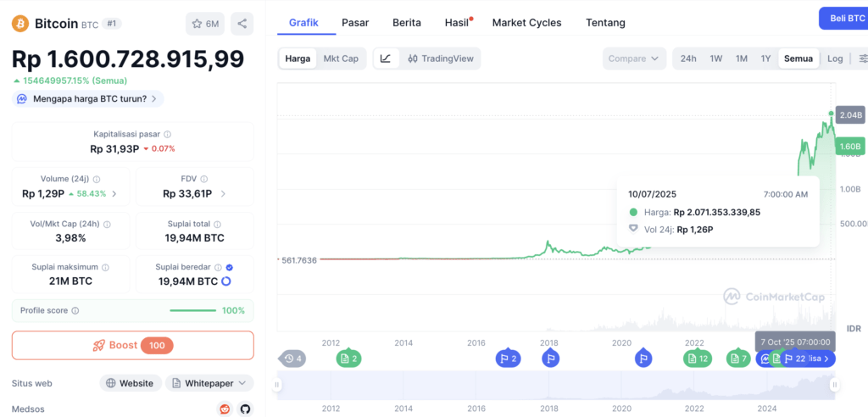Click the left range slider handle
The width and height of the screenshot is (868, 417).
tap(277, 385)
